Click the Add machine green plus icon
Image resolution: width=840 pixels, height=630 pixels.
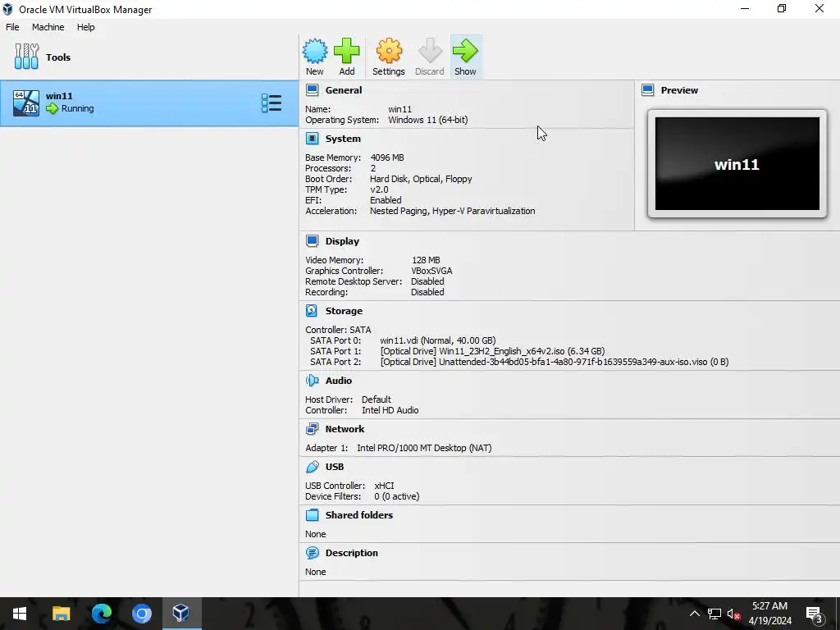(x=347, y=51)
